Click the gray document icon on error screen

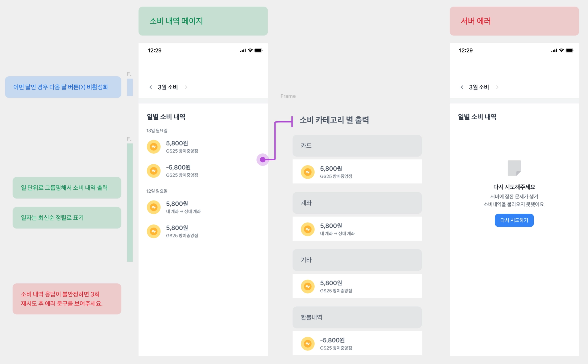[514, 168]
